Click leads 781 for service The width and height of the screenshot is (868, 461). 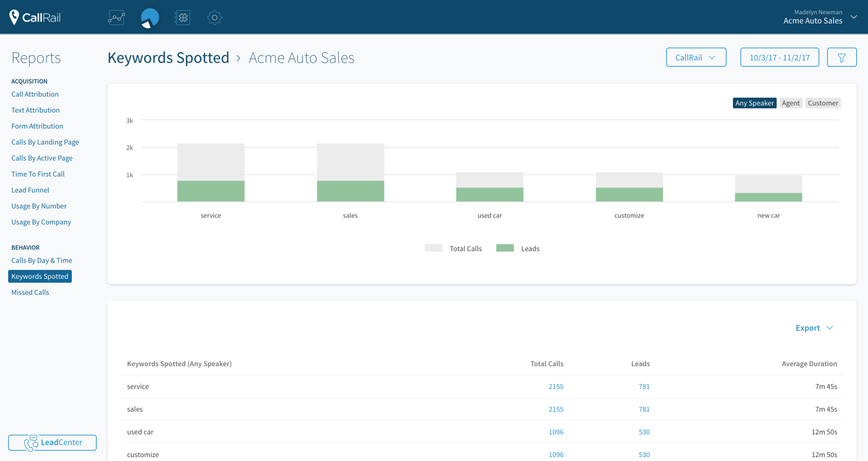(644, 386)
